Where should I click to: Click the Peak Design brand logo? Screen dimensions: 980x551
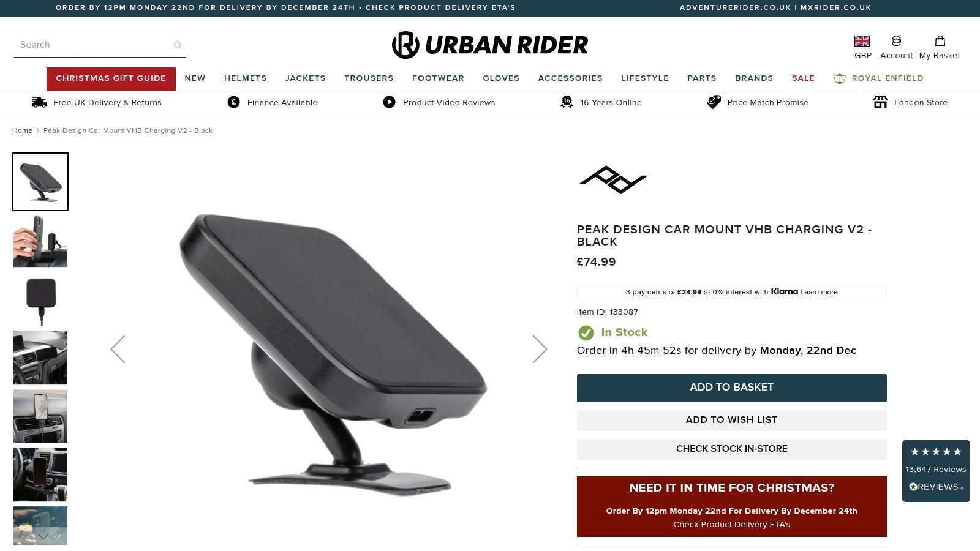tap(613, 179)
